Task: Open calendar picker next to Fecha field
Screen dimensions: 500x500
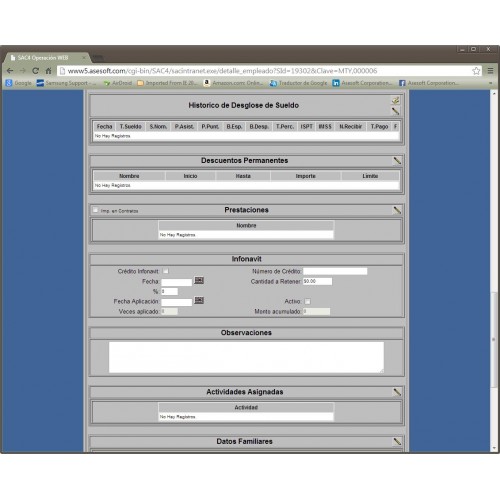Action: pyautogui.click(x=199, y=281)
